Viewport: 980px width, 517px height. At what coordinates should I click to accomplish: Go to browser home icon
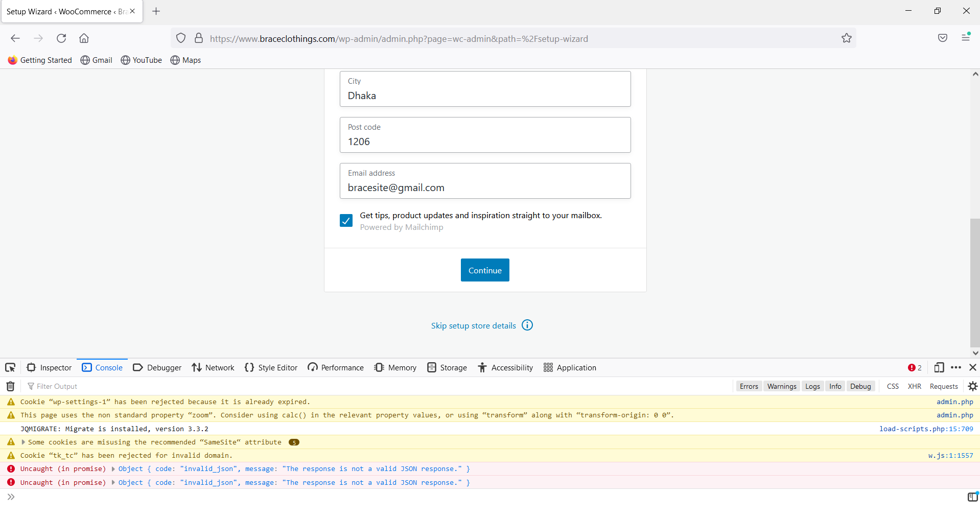[x=84, y=38]
